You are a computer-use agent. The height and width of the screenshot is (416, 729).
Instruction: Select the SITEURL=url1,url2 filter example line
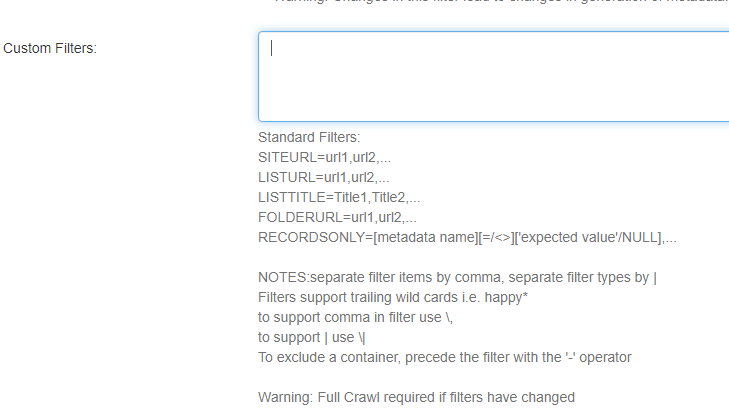[324, 157]
